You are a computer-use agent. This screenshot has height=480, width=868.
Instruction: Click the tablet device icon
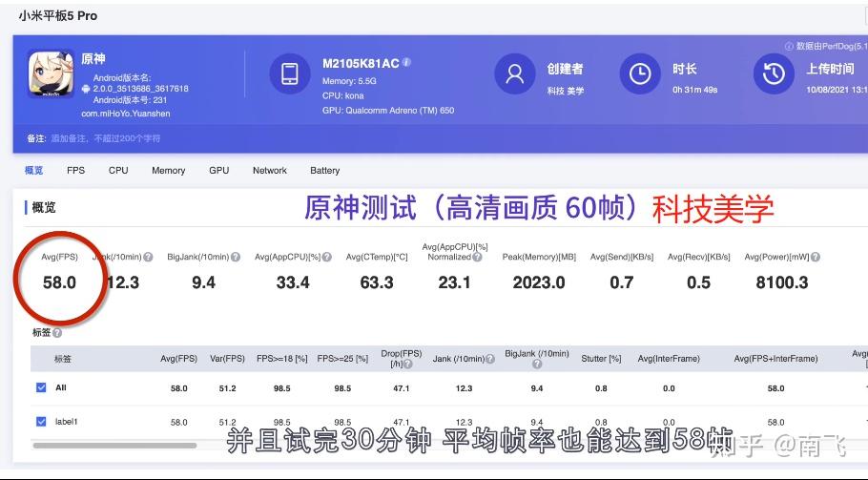click(290, 73)
